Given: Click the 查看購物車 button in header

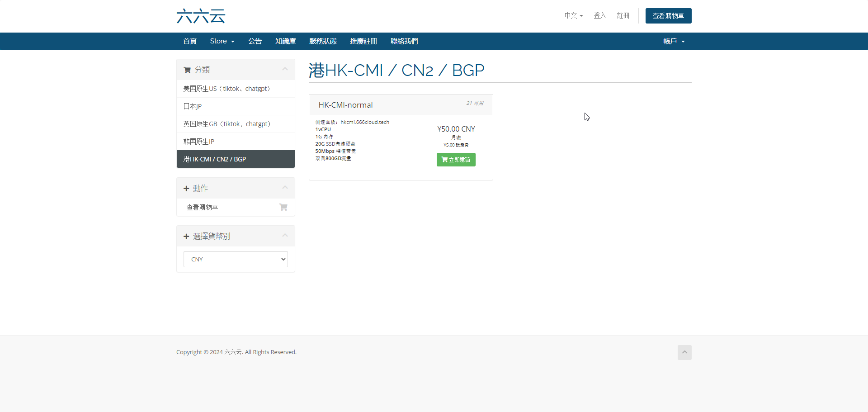Looking at the screenshot, I should (x=668, y=16).
